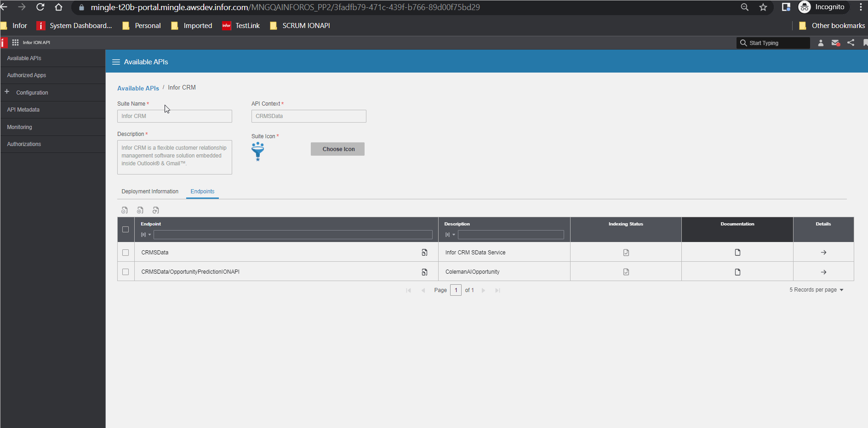This screenshot has width=868, height=428.
Task: Open Endpoint column filter type dropdown
Action: (146, 235)
